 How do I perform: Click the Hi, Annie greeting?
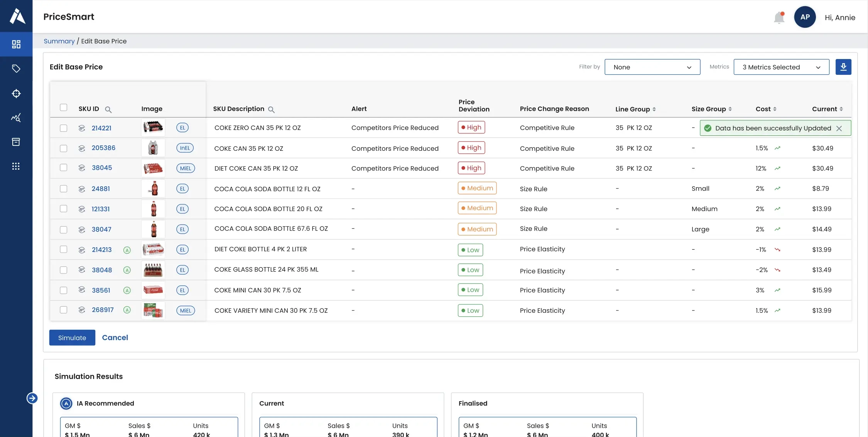pos(840,18)
